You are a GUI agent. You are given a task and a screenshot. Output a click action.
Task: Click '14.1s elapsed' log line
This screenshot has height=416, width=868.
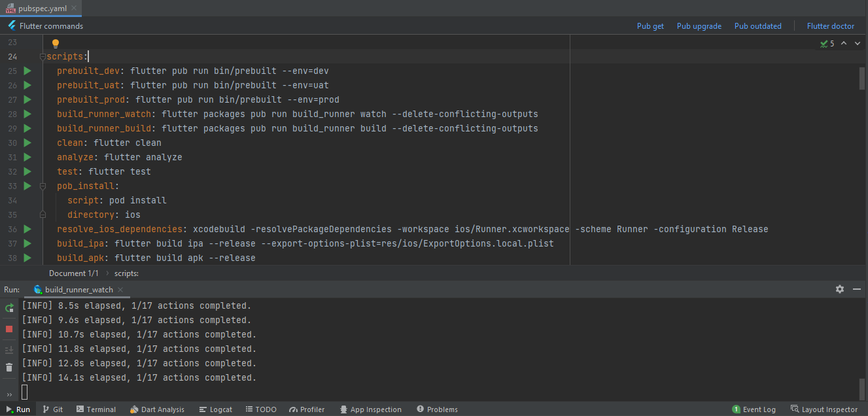139,377
